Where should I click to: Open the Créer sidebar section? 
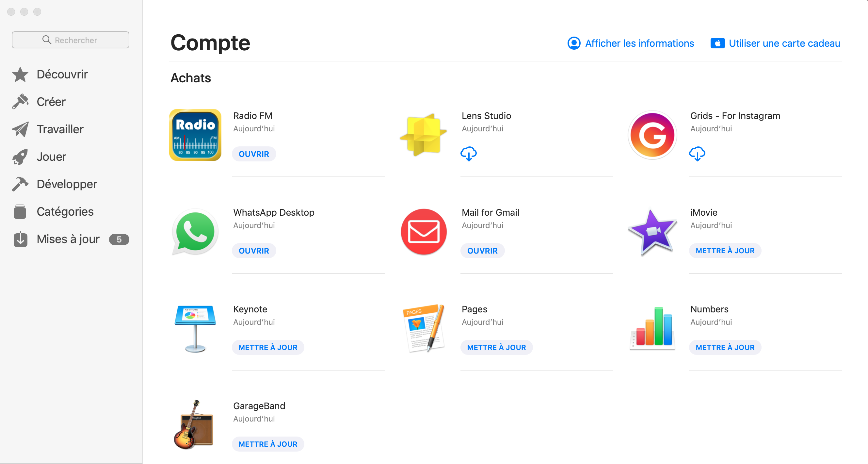(51, 102)
